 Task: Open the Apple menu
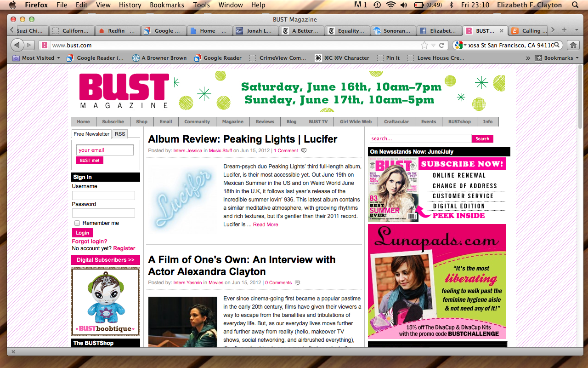pyautogui.click(x=12, y=5)
